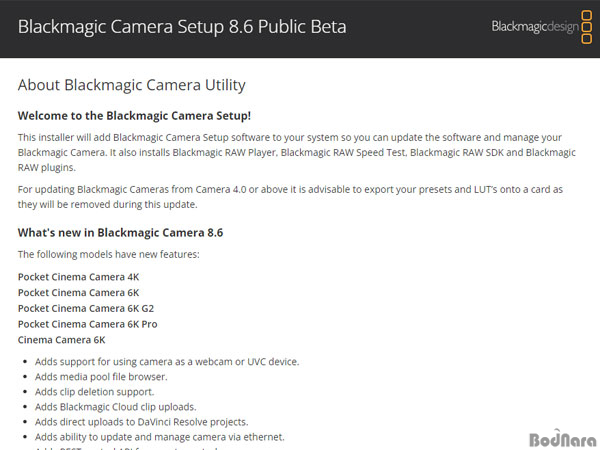Click the paragraph about exporting presets and LUTs
This screenshot has height=450, width=600.
point(290,197)
